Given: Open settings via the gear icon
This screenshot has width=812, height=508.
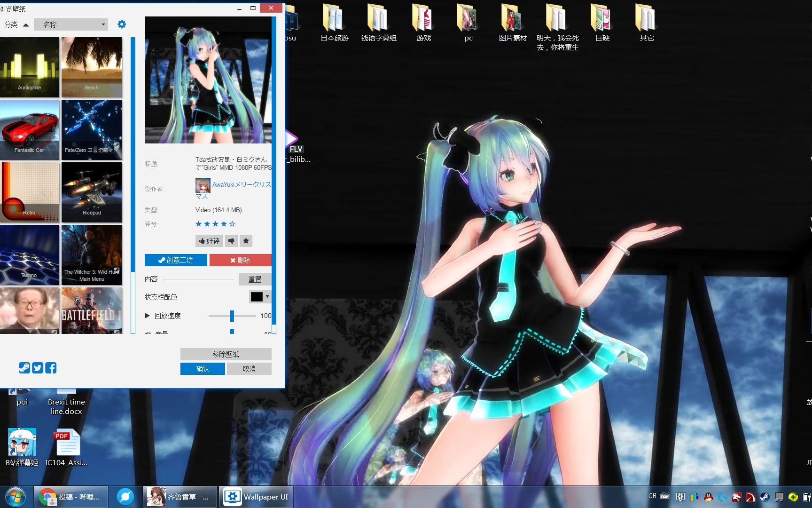Looking at the screenshot, I should (x=121, y=24).
